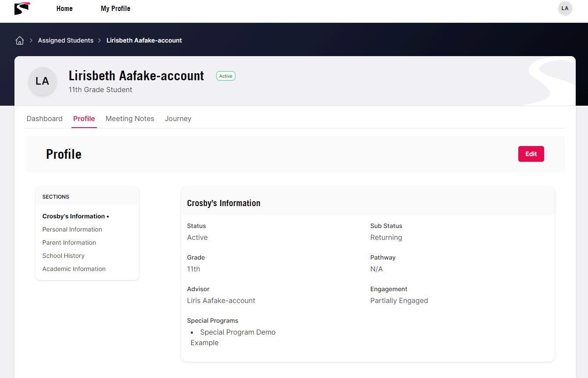Click the large LA student avatar
The width and height of the screenshot is (588, 378).
pos(43,82)
